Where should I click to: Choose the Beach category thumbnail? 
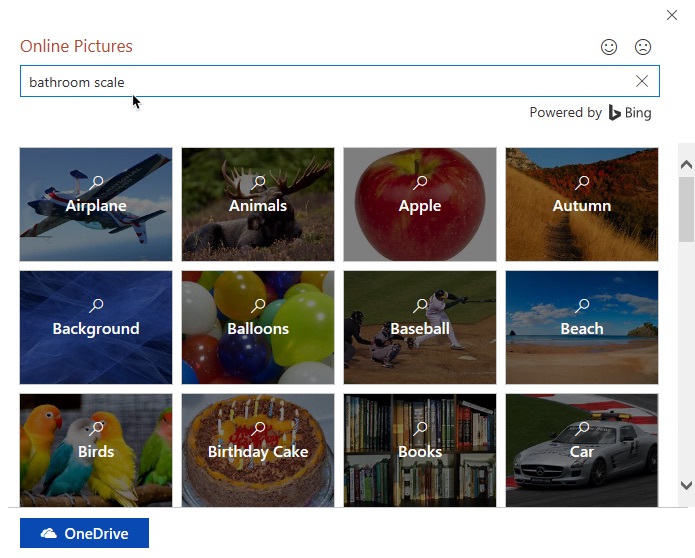tap(582, 328)
